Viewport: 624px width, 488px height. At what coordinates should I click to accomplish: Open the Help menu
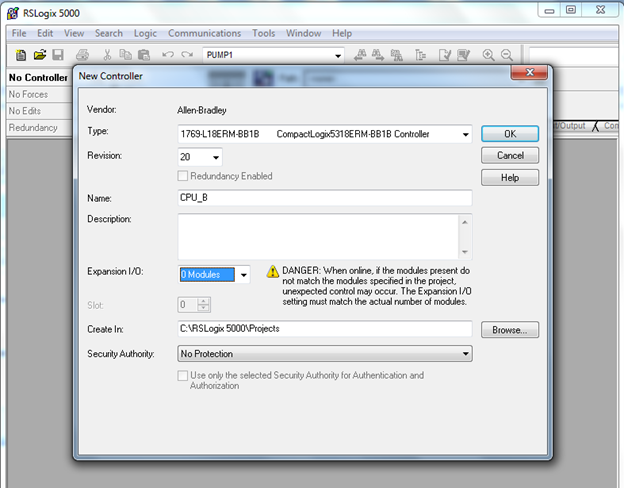pyautogui.click(x=342, y=33)
